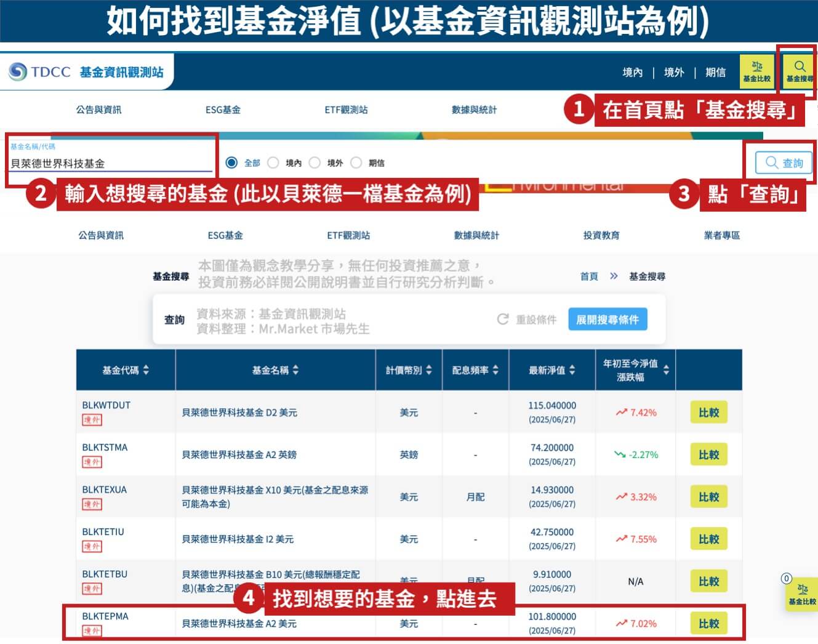This screenshot has height=644, width=818.
Task: Open fund 貝萊德世界科技基金 I2 美元
Action: [x=237, y=539]
